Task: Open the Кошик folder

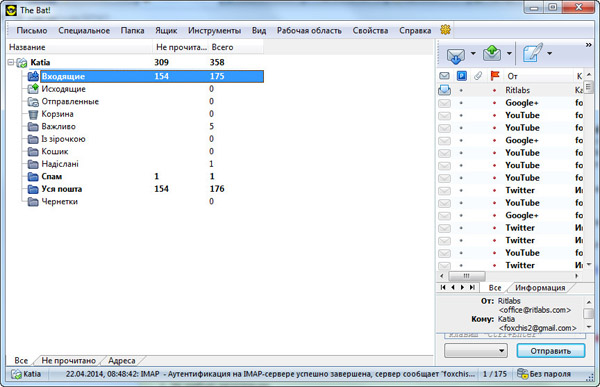Action: tap(55, 152)
